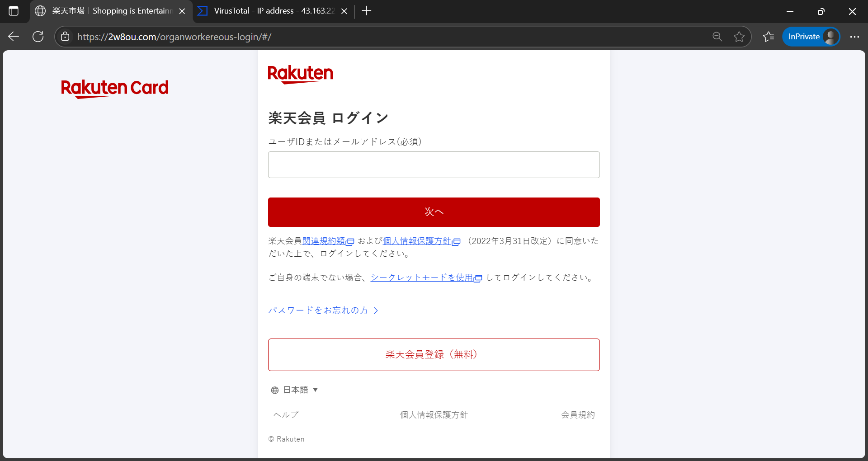Click the zoom magnifier icon in address bar
This screenshot has height=461, width=868.
pyautogui.click(x=717, y=37)
